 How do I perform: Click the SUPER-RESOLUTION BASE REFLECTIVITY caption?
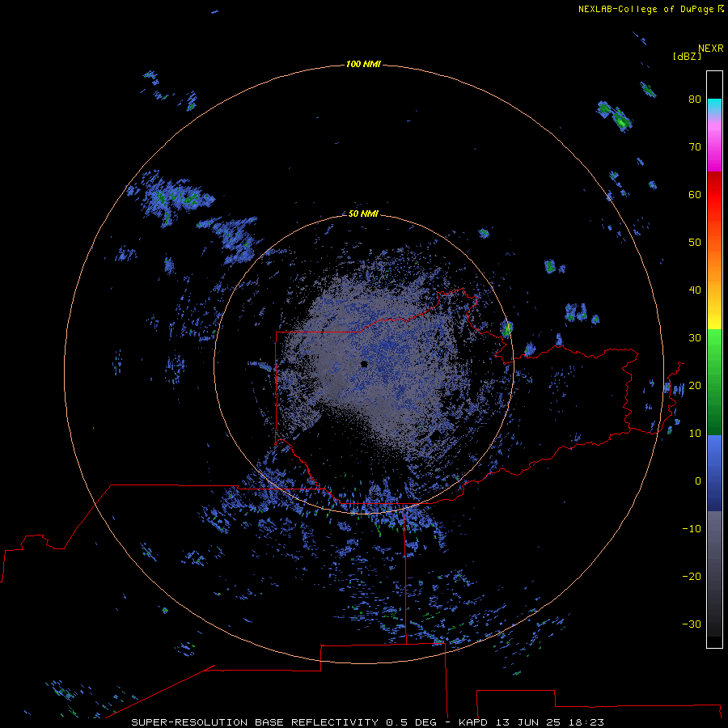(255, 722)
